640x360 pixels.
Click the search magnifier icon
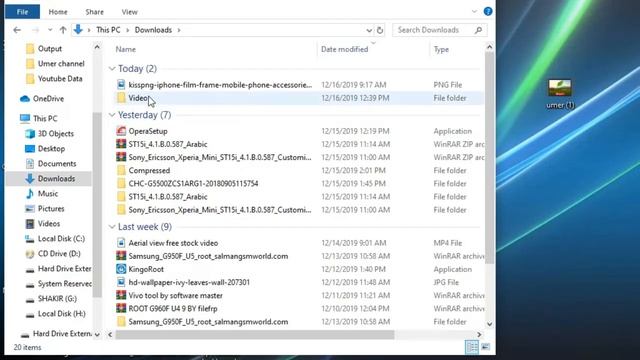[479, 30]
